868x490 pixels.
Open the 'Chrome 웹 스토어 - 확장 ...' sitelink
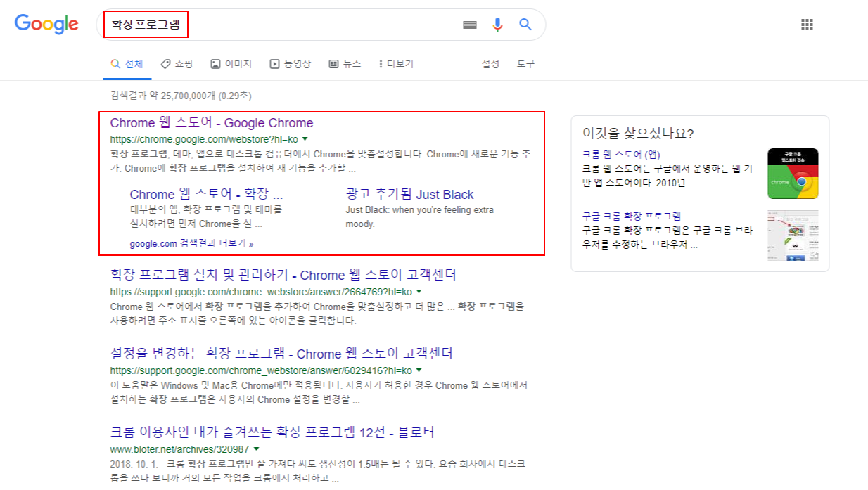(x=206, y=195)
